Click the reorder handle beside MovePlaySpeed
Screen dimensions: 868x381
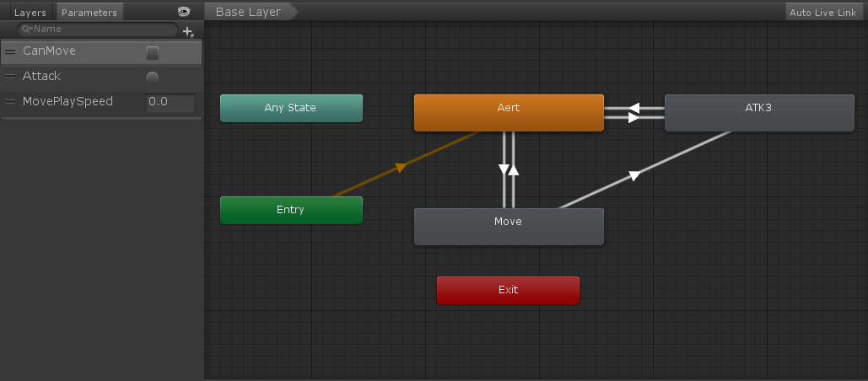point(10,102)
